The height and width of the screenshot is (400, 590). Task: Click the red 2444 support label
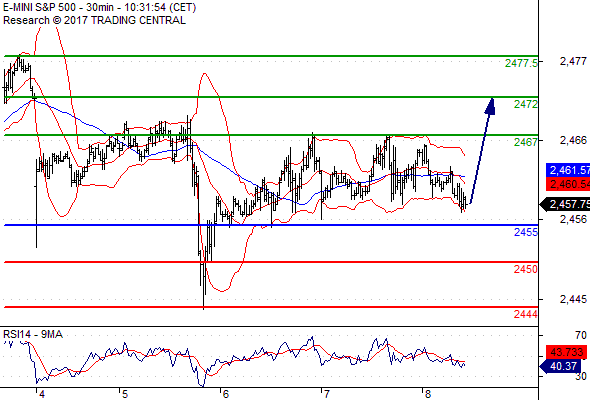point(526,314)
